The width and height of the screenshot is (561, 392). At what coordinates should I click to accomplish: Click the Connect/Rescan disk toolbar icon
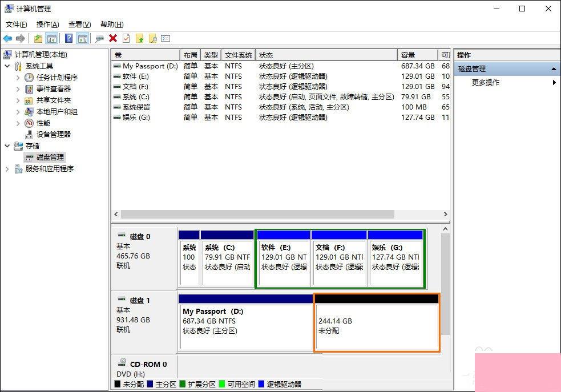99,39
